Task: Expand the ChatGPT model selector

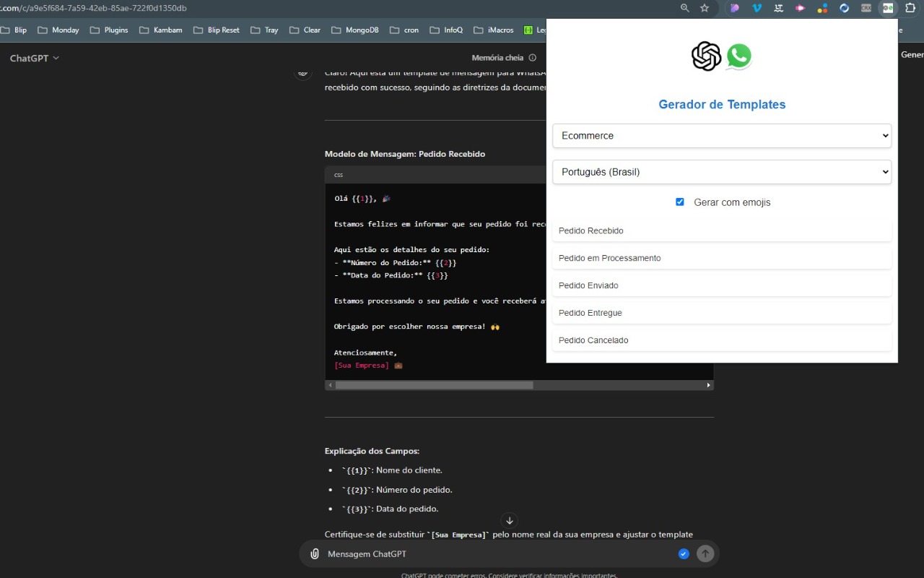Action: tap(35, 58)
